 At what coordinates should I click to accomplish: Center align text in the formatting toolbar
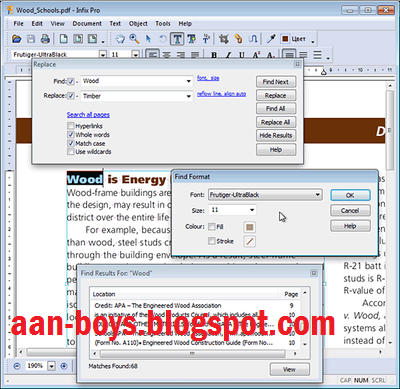(x=166, y=55)
